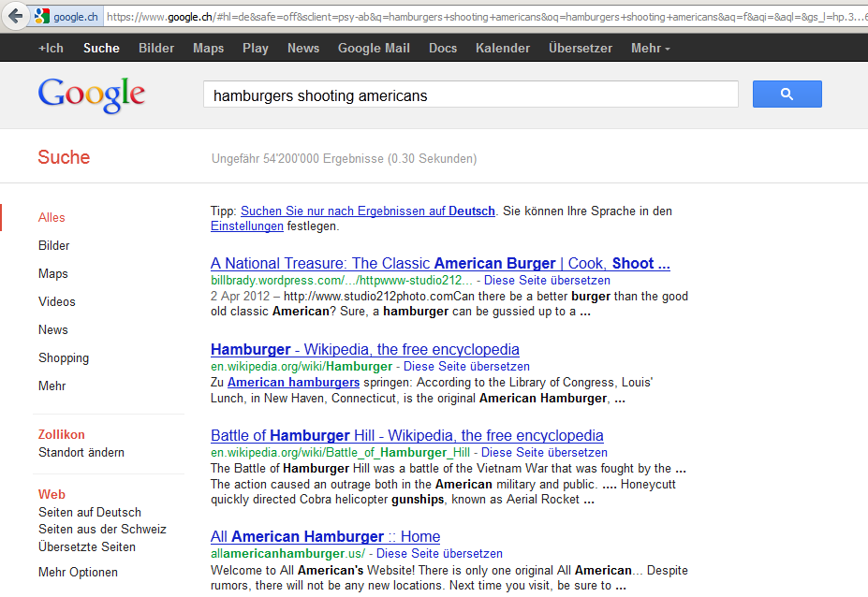Expand Mehr in the left sidebar

tap(52, 386)
